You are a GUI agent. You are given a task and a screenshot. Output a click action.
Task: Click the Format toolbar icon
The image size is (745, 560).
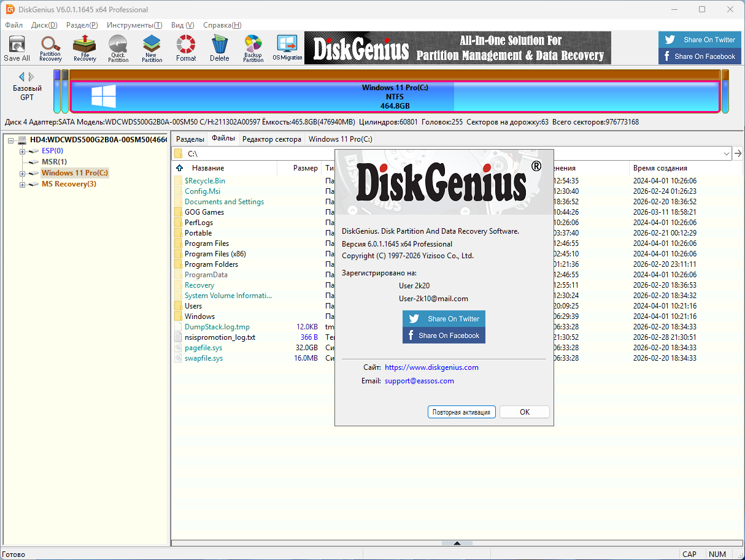tap(186, 48)
